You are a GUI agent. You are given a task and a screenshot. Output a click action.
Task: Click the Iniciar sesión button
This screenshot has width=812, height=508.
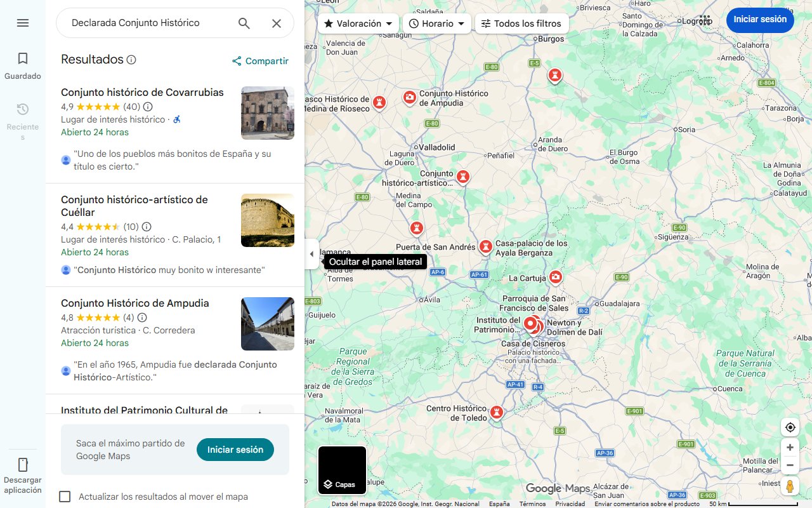[760, 20]
